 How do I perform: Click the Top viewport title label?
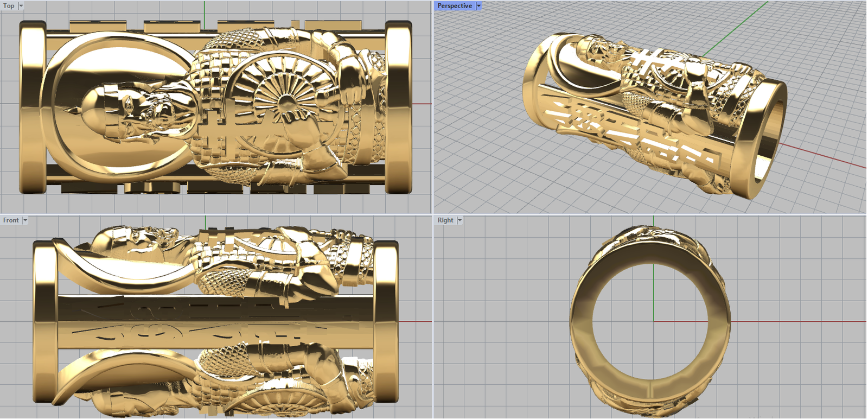tap(9, 6)
